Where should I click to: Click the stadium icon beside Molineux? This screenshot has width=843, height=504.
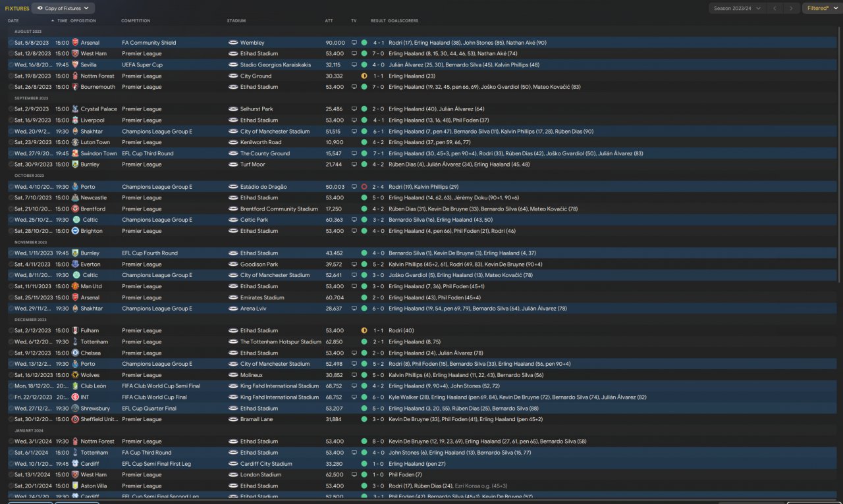tap(233, 375)
